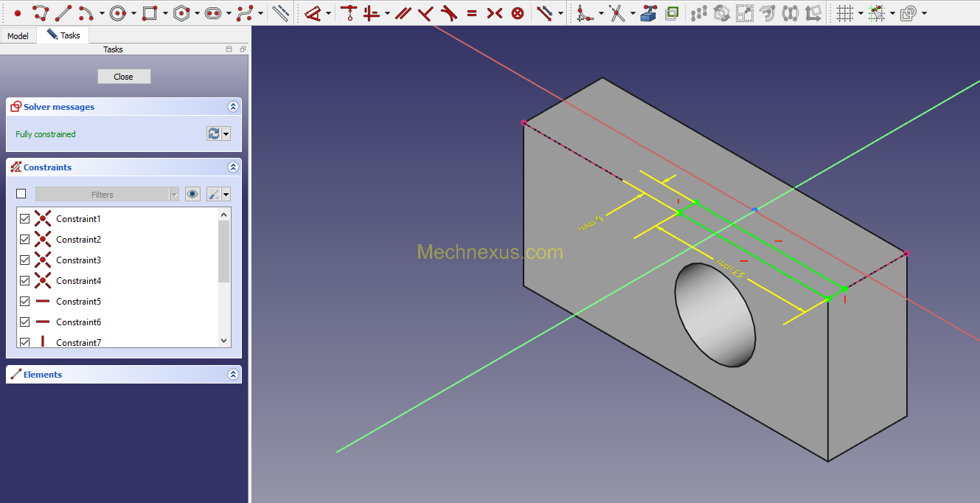Select the Create Line tool
This screenshot has height=503, width=980.
[63, 13]
